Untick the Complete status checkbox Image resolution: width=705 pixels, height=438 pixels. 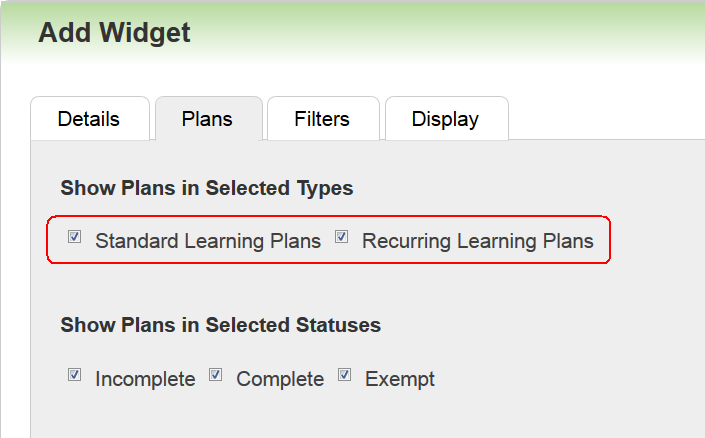(x=215, y=375)
